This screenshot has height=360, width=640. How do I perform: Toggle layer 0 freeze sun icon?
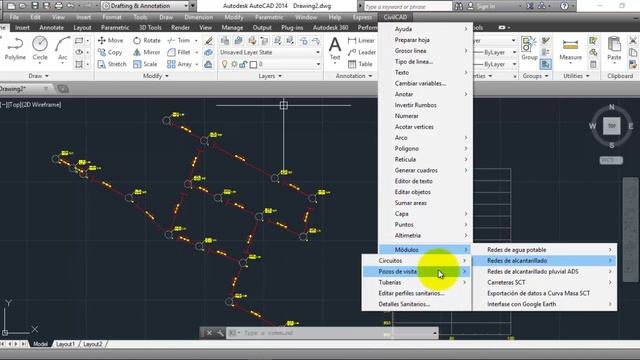point(234,64)
